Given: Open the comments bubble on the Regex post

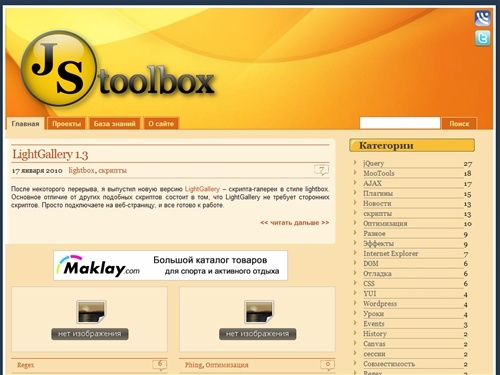Looking at the screenshot, I should point(160,365).
